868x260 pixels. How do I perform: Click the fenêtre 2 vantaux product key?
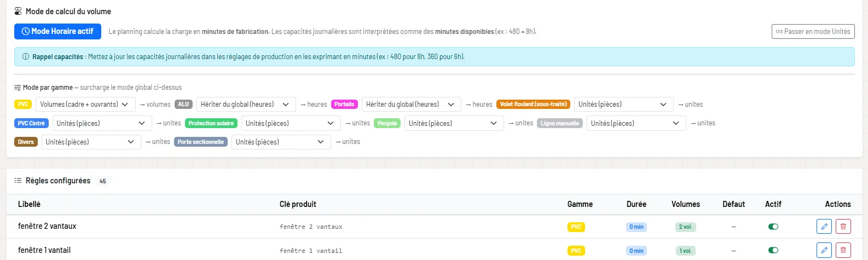pyautogui.click(x=311, y=227)
